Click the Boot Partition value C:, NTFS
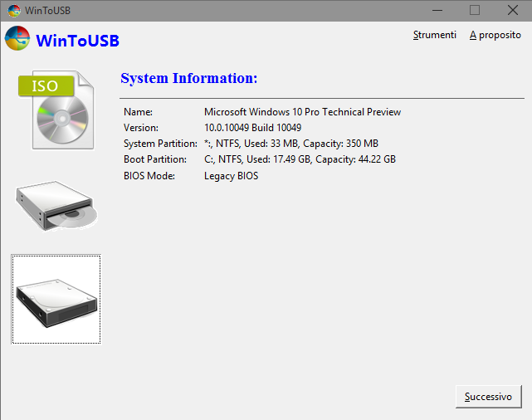The image size is (532, 420). click(300, 159)
